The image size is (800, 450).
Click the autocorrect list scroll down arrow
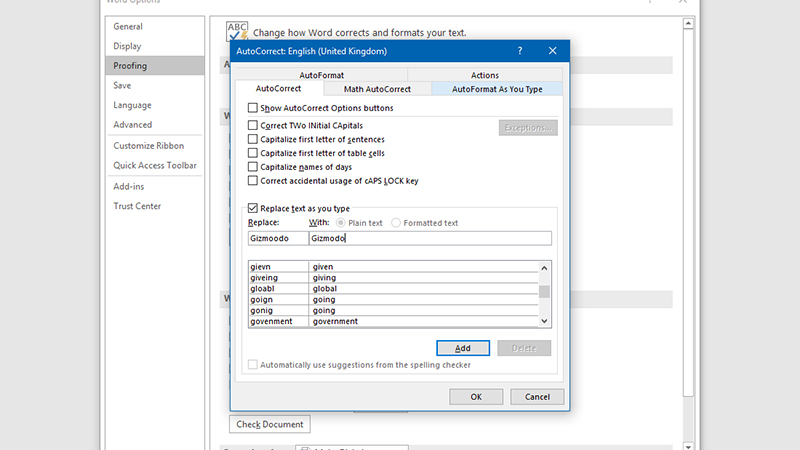click(x=544, y=321)
